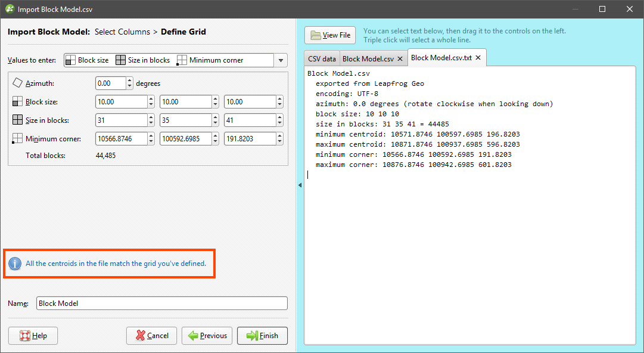Image resolution: width=644 pixels, height=353 pixels.
Task: Click the View File button
Action: click(330, 35)
